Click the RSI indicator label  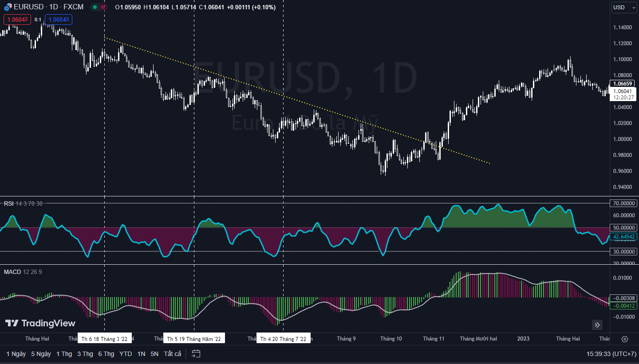pos(8,204)
